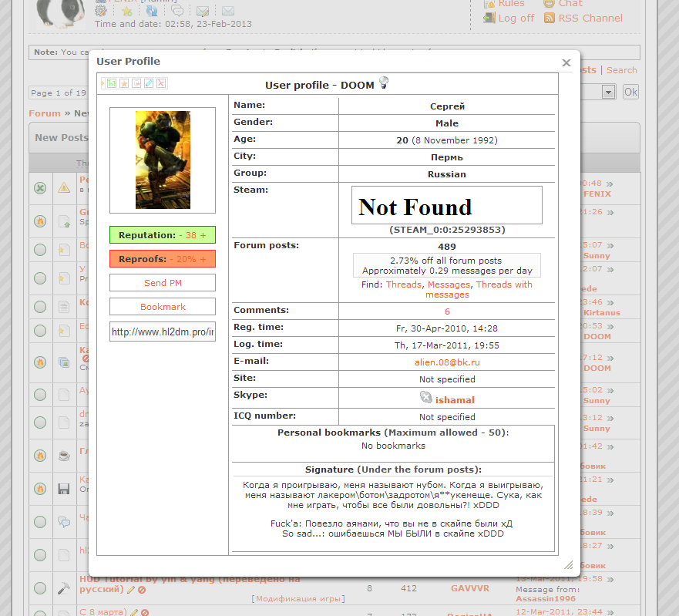Click the red X delete icon in profile toolbar

(161, 83)
